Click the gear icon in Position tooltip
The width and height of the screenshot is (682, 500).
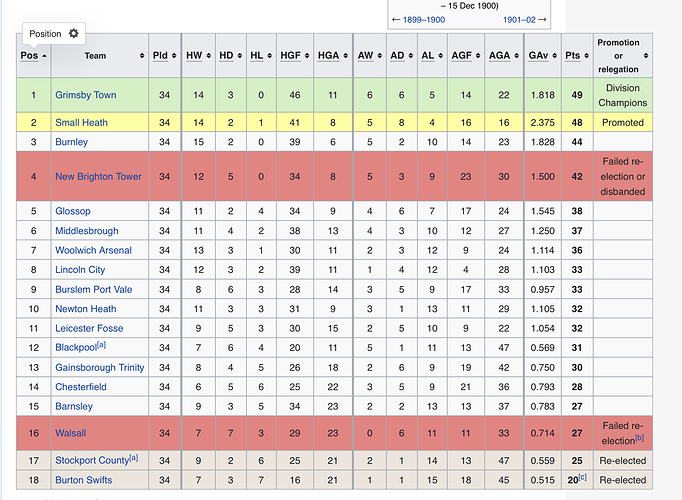[74, 33]
